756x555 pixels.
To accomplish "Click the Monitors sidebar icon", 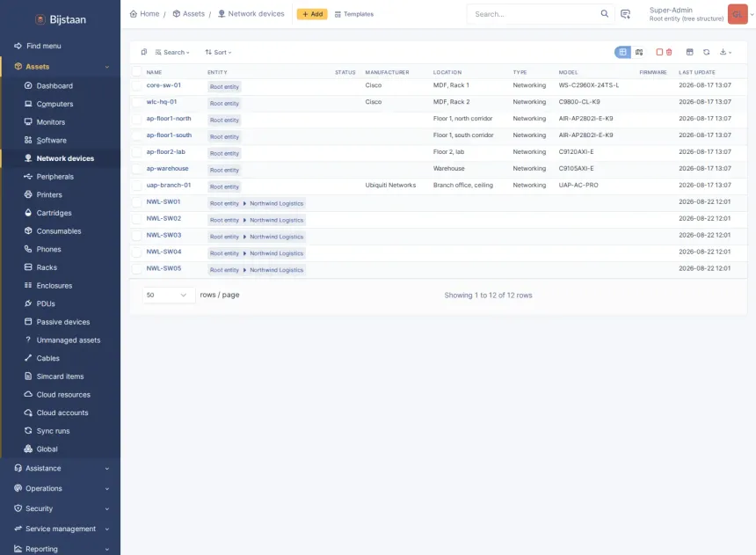I will (x=28, y=121).
